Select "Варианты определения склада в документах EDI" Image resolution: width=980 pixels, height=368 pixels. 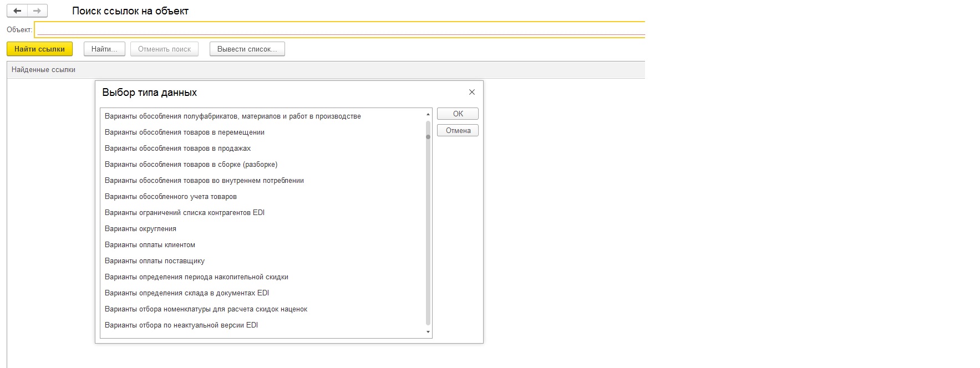tap(263, 293)
